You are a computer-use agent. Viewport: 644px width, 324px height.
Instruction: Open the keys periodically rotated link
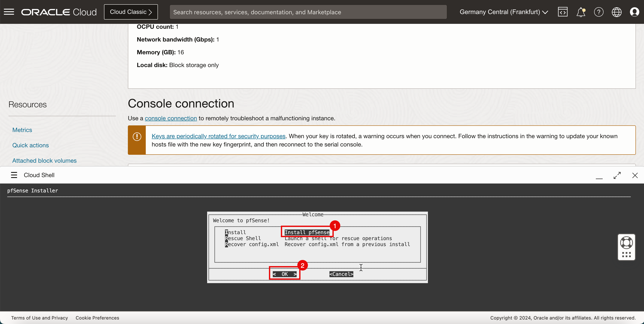tap(218, 136)
